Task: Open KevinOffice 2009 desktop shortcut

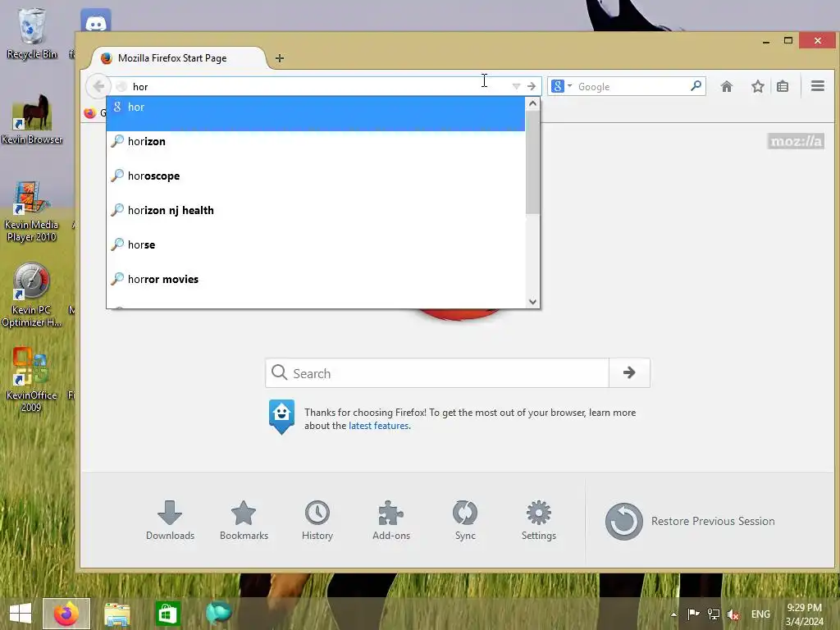Action: point(32,379)
